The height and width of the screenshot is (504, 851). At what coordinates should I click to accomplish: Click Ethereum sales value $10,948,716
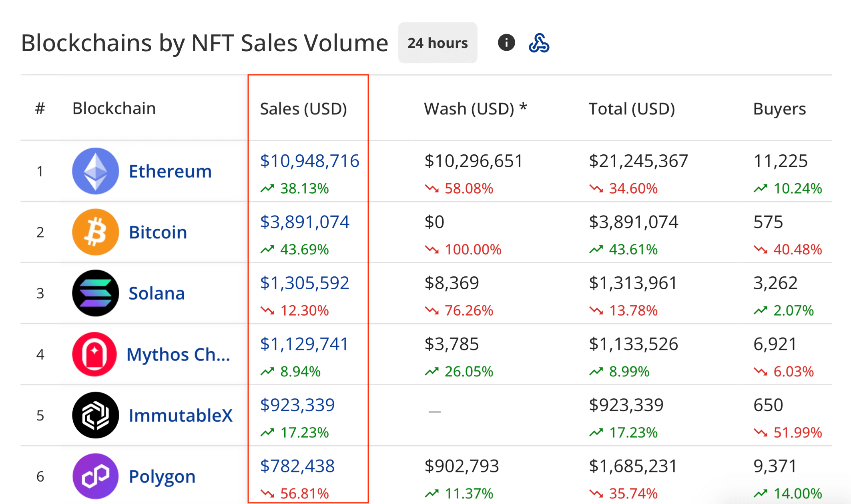pos(309,161)
